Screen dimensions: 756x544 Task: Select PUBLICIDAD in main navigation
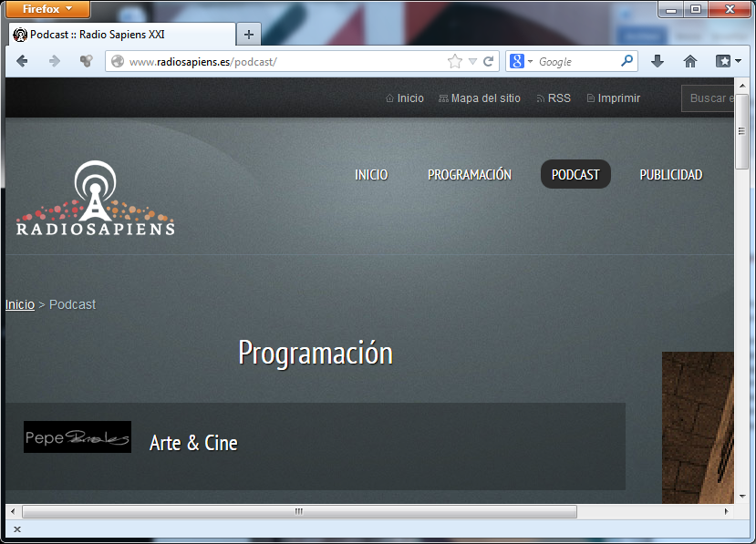tap(671, 174)
